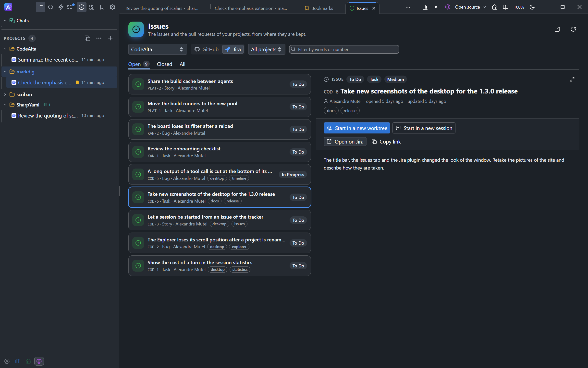The width and height of the screenshot is (588, 368).
Task: Open the Bookmarks tab
Action: tap(319, 8)
